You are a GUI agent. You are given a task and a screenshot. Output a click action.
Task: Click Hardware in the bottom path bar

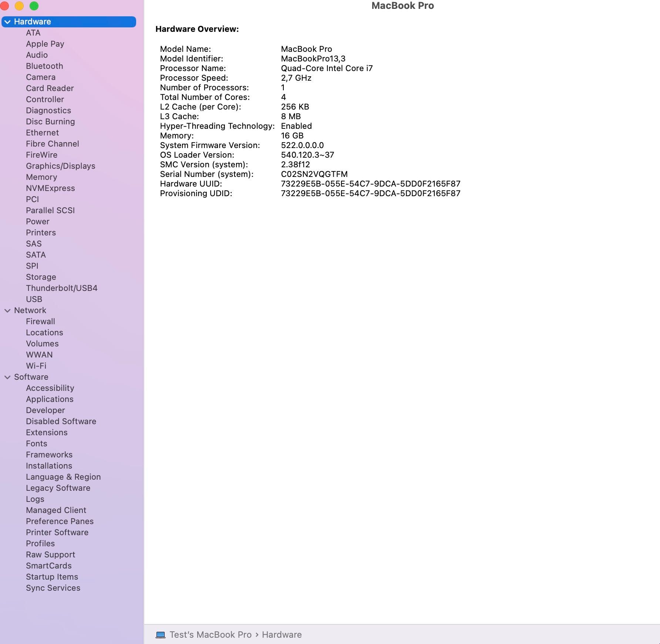pos(282,635)
